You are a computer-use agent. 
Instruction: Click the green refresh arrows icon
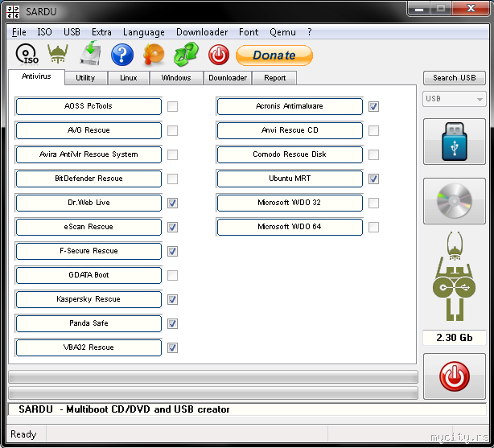(186, 55)
